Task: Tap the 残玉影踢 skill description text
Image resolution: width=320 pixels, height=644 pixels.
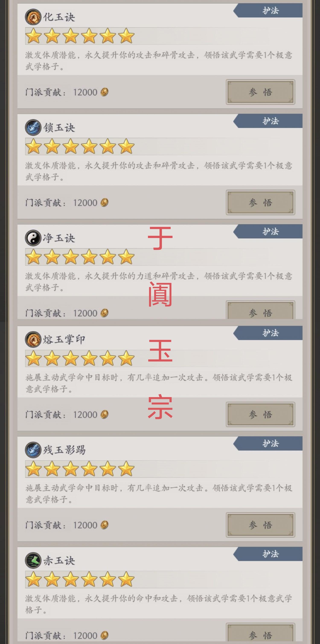Action: point(159,493)
